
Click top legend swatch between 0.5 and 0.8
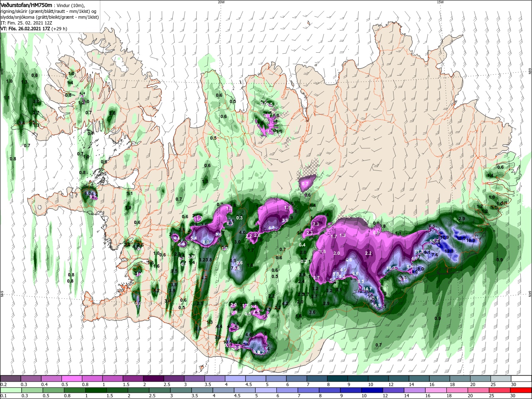[x=71, y=379]
